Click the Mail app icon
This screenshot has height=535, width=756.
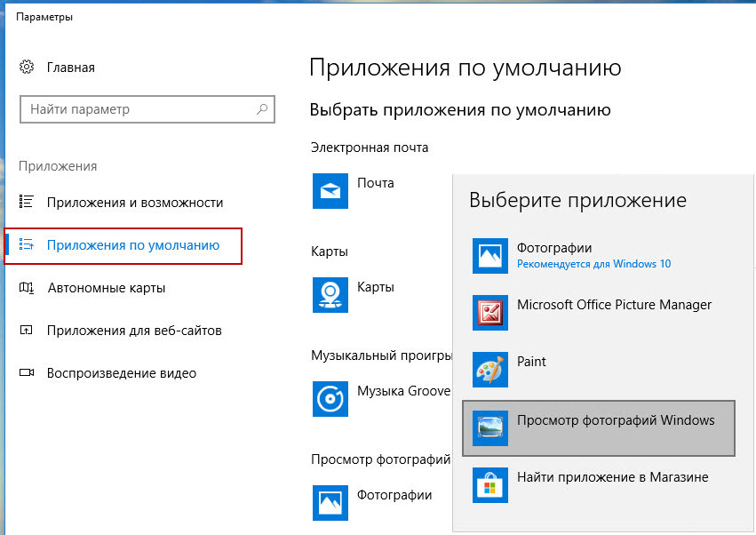click(330, 190)
